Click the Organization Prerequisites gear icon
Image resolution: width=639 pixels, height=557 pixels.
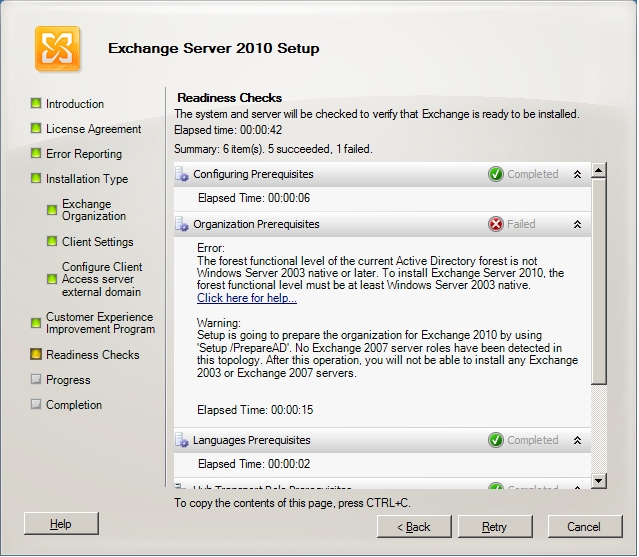click(x=182, y=225)
